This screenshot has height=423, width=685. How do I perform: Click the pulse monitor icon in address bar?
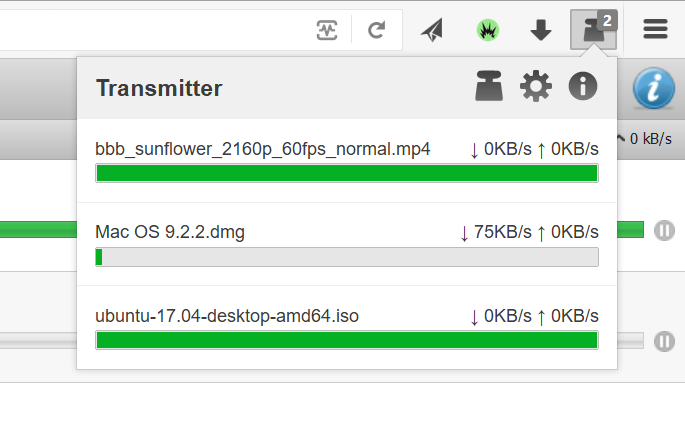(x=327, y=30)
